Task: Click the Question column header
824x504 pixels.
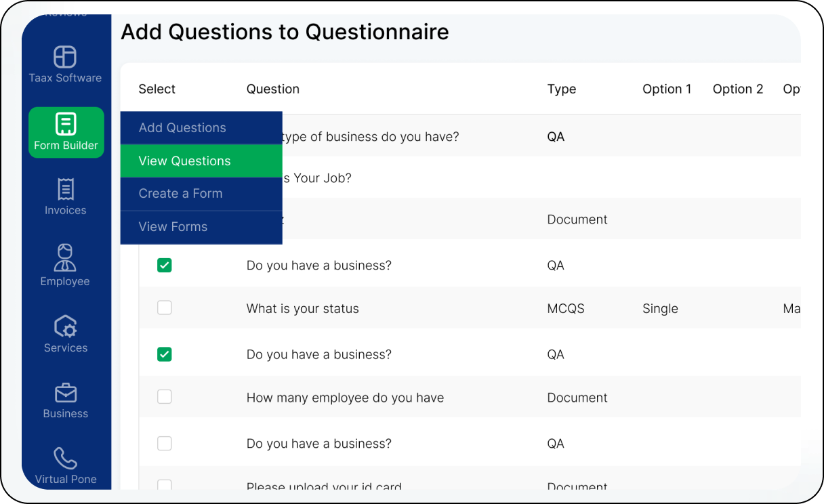Action: pos(272,89)
